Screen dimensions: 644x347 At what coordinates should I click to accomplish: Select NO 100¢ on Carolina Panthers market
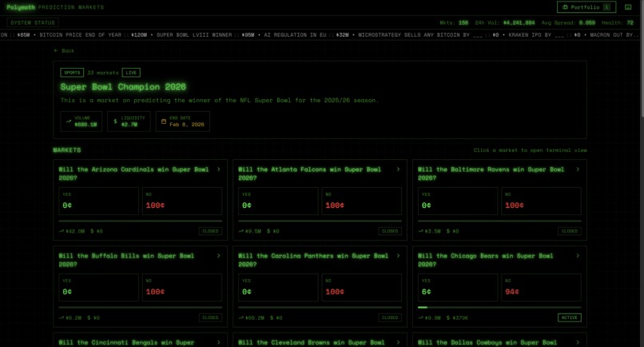361,287
